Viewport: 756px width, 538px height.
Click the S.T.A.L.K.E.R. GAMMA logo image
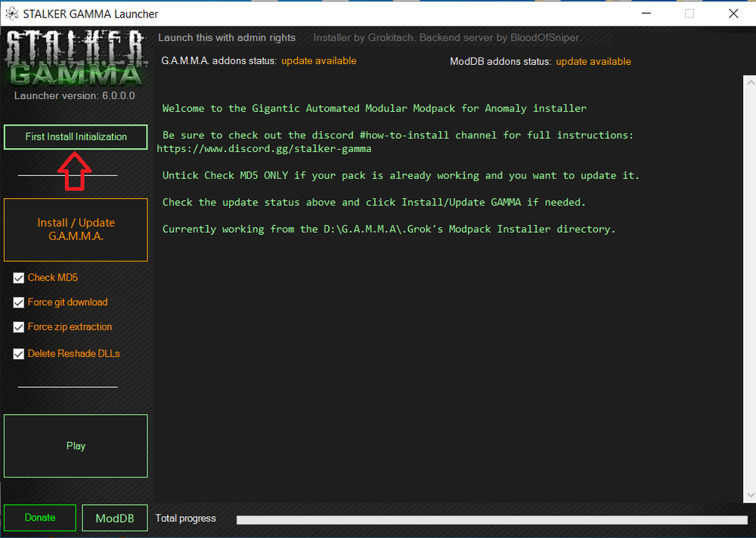tap(76, 58)
